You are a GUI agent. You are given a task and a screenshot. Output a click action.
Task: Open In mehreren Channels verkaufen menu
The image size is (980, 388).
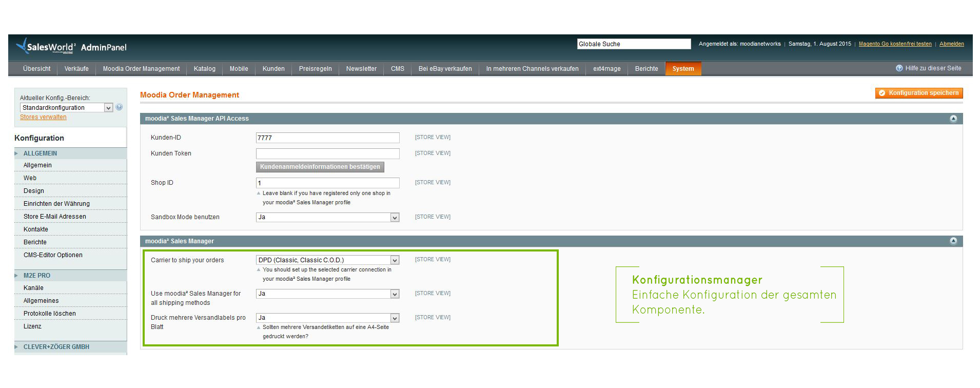(x=533, y=69)
